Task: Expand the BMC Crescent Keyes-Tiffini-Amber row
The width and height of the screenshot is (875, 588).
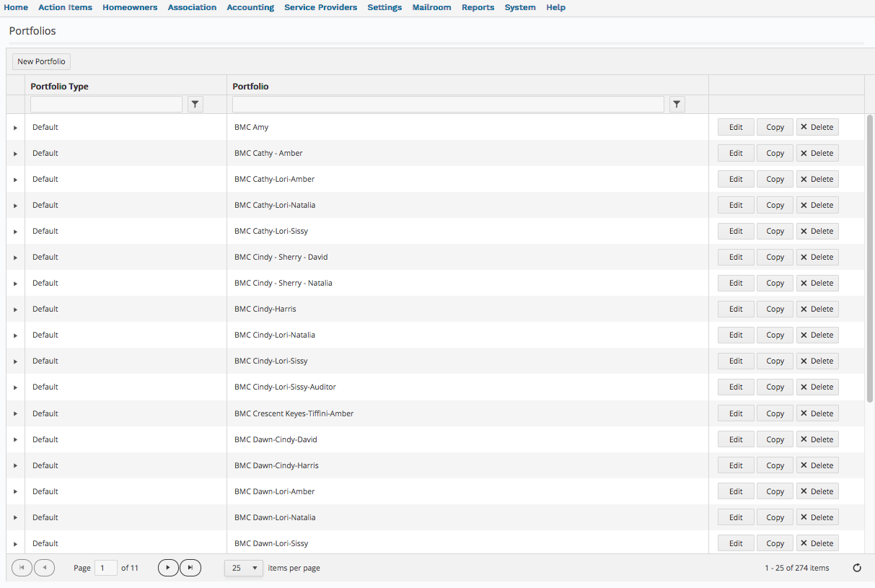Action: (15, 414)
